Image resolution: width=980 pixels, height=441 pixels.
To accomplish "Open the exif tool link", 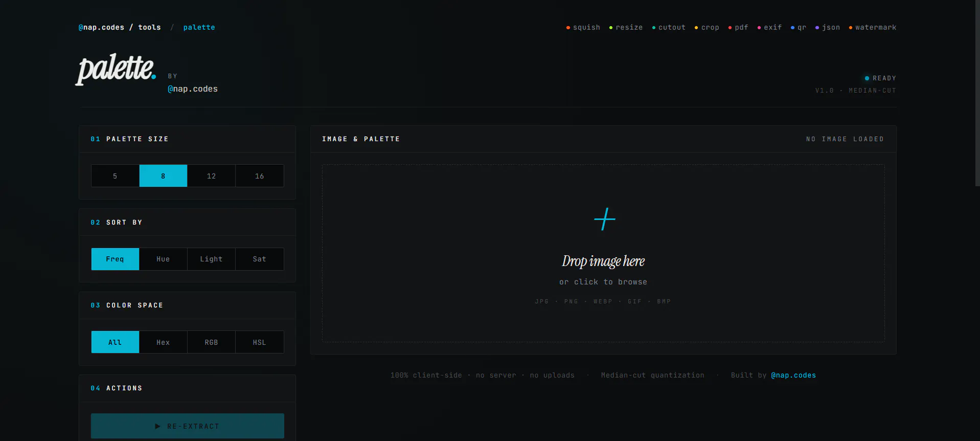I will point(770,28).
